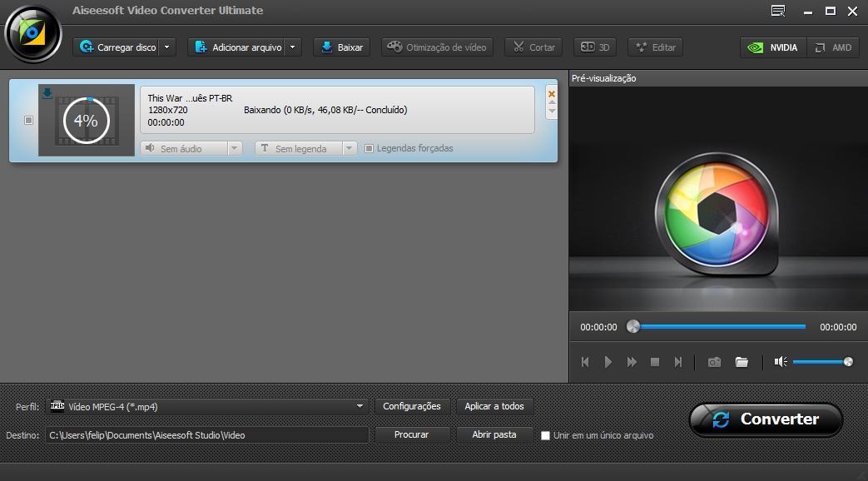Open the Editar effects tool

[656, 47]
